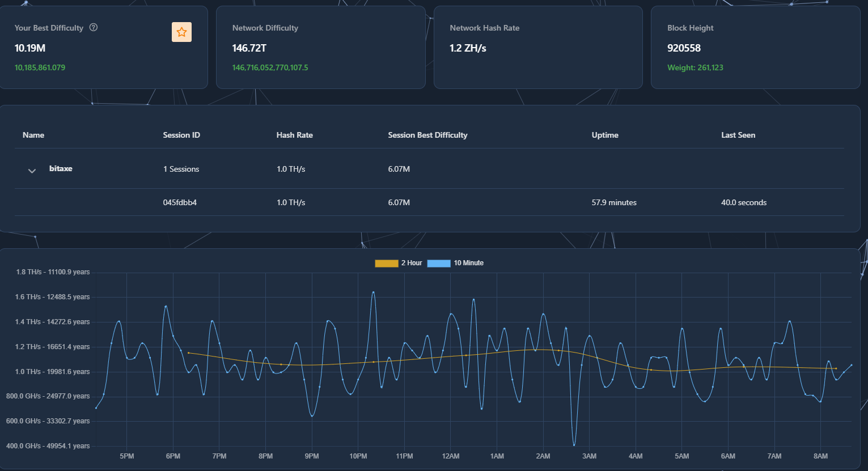
Task: Sort by the Session ID column header
Action: click(181, 135)
